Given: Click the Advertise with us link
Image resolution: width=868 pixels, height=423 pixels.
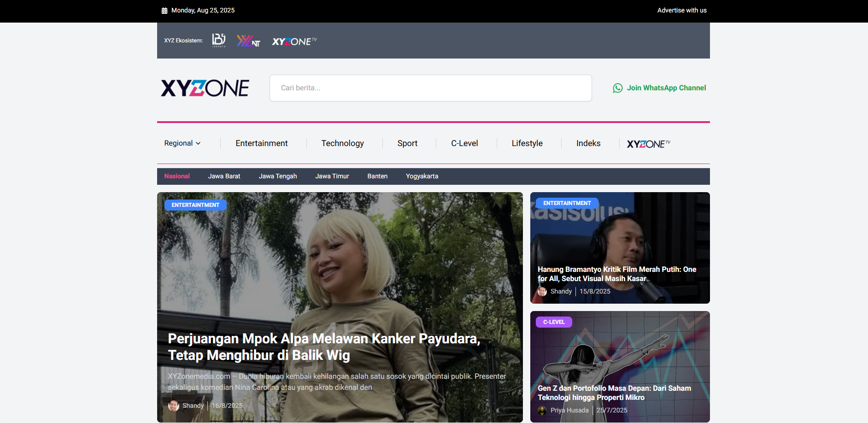Looking at the screenshot, I should coord(682,10).
